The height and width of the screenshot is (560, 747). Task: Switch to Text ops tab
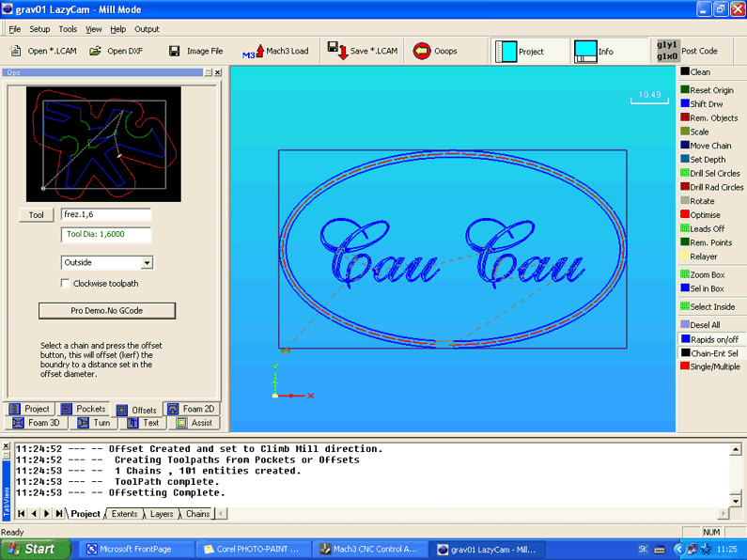[144, 423]
